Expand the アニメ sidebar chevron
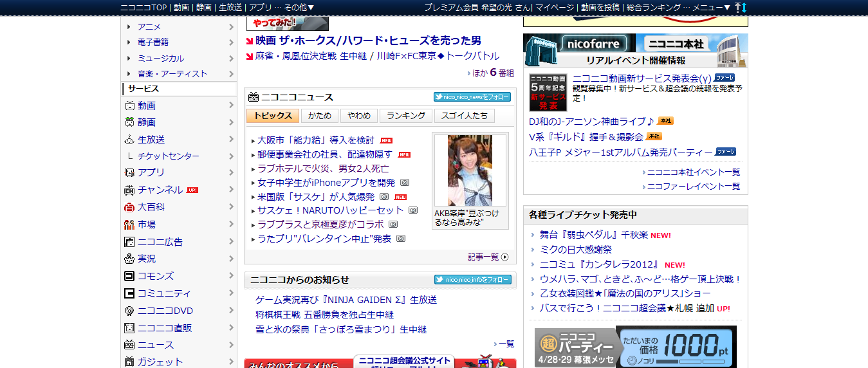Screen dimensions: 868x368 tap(232, 27)
